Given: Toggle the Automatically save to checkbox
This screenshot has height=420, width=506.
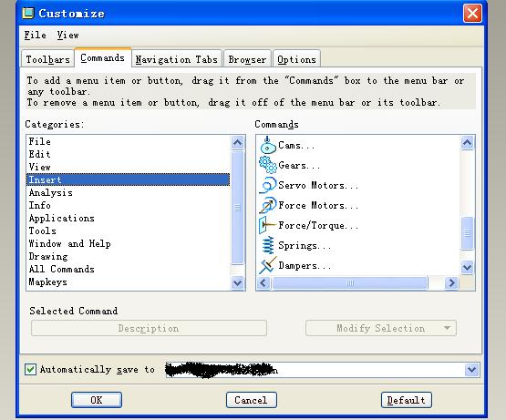Looking at the screenshot, I should point(30,369).
